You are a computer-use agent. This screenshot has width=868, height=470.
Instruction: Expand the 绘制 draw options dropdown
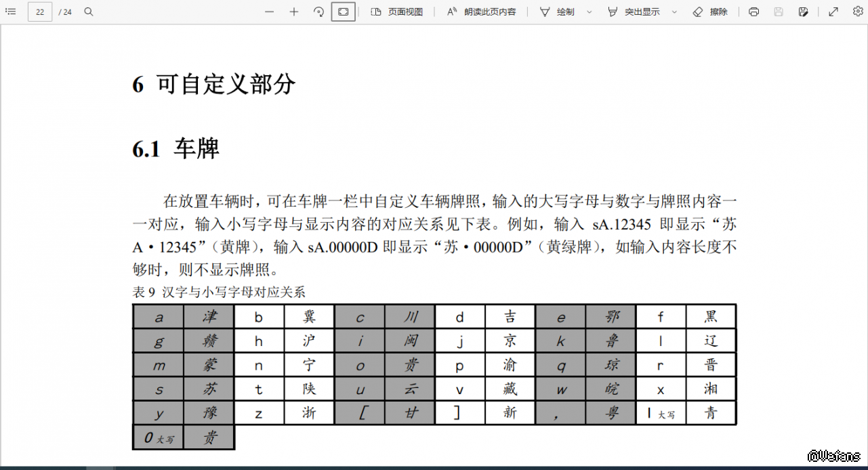pos(589,12)
